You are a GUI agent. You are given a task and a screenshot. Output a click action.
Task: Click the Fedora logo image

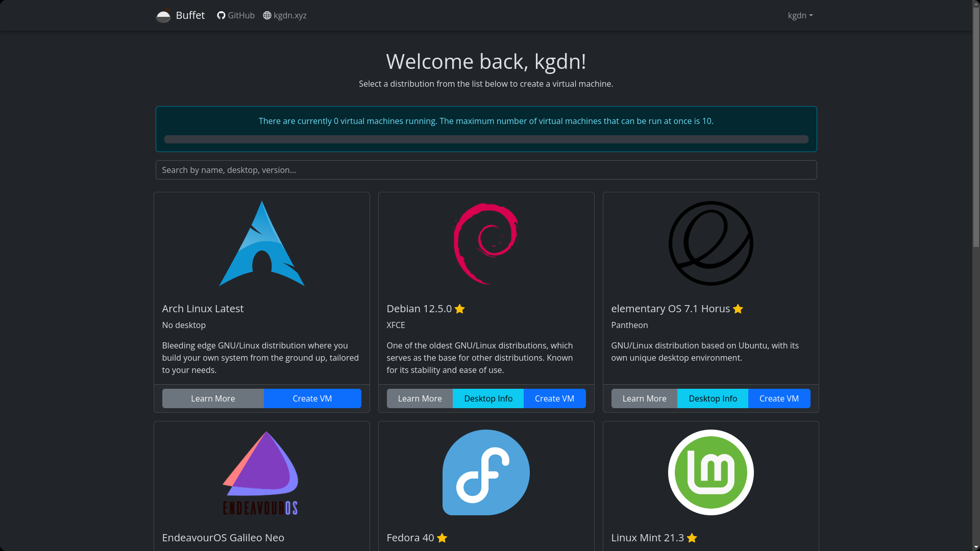pyautogui.click(x=486, y=472)
